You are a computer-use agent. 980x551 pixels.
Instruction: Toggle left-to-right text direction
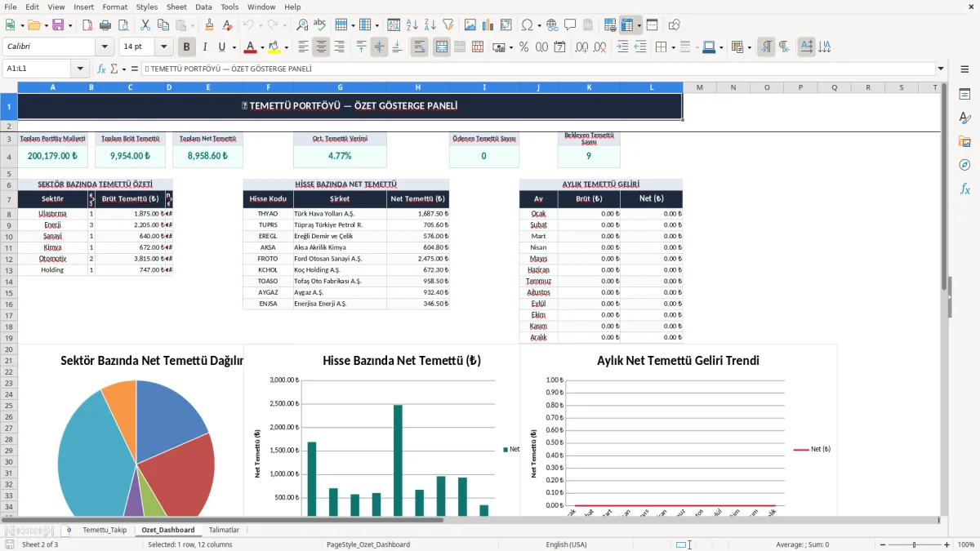766,47
